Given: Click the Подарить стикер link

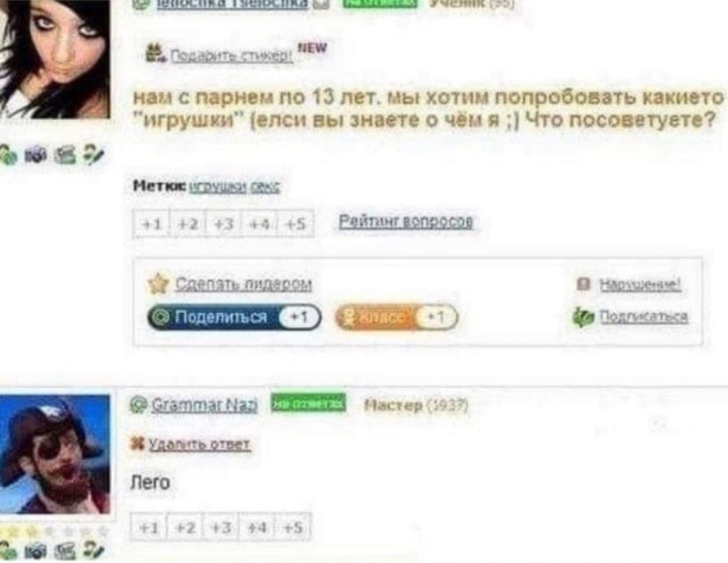Looking at the screenshot, I should [x=232, y=56].
